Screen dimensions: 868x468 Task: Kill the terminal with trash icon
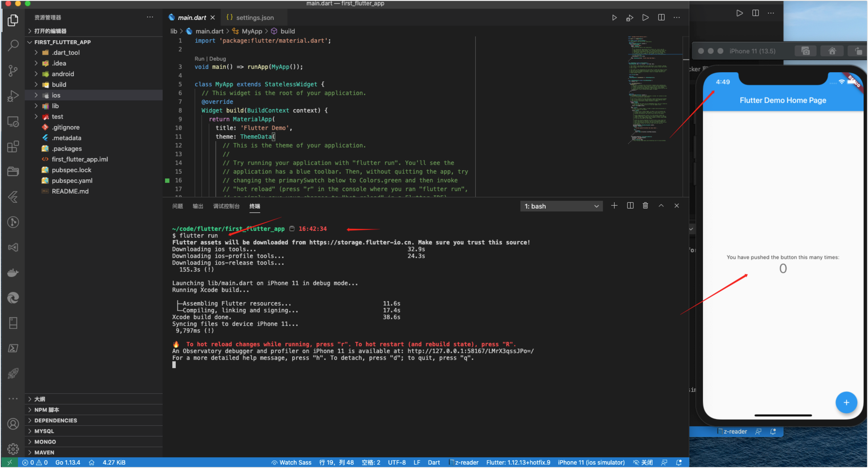click(x=645, y=206)
